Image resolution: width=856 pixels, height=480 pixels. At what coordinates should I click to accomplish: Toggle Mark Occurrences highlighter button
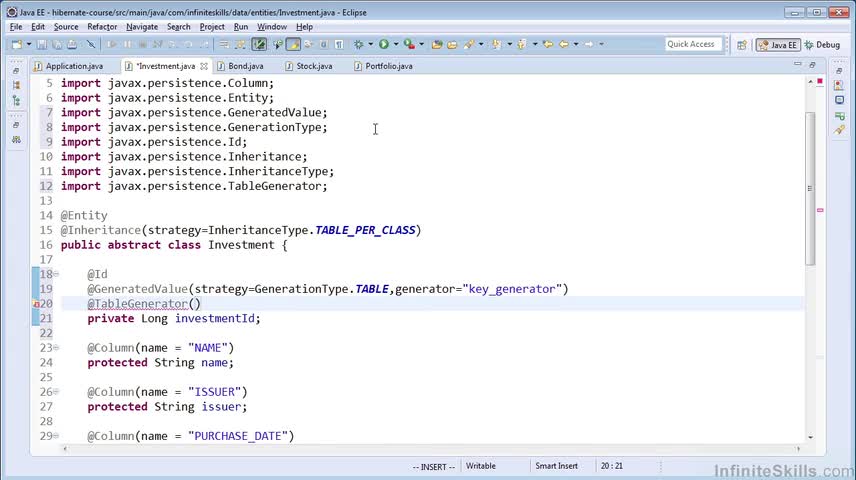pyautogui.click(x=293, y=44)
